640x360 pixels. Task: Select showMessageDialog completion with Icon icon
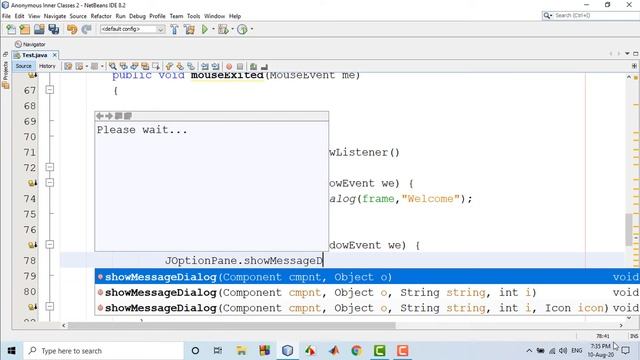click(x=367, y=308)
